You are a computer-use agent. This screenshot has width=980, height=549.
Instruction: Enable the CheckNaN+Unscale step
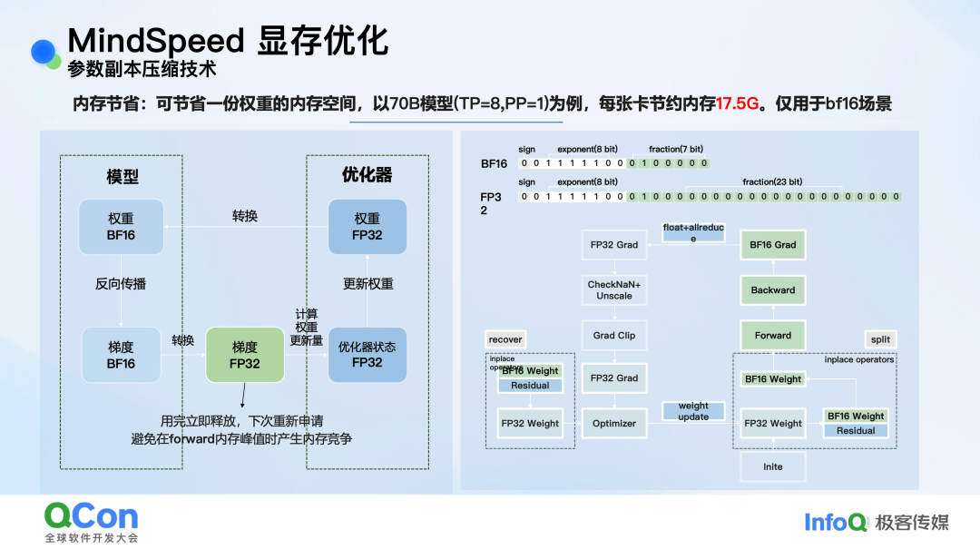613,292
